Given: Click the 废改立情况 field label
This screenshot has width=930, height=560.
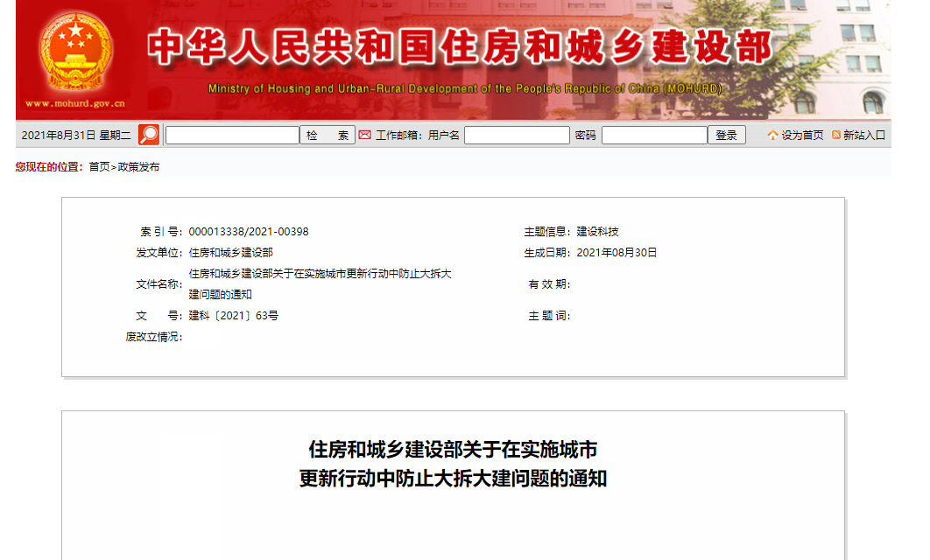Looking at the screenshot, I should 154,337.
